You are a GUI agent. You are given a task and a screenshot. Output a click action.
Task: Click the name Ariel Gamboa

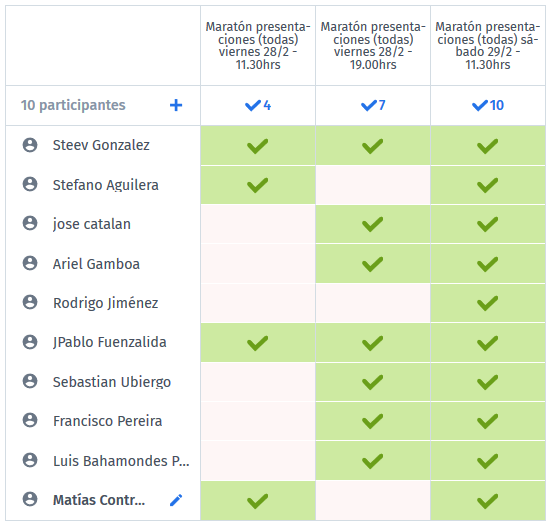[96, 264]
